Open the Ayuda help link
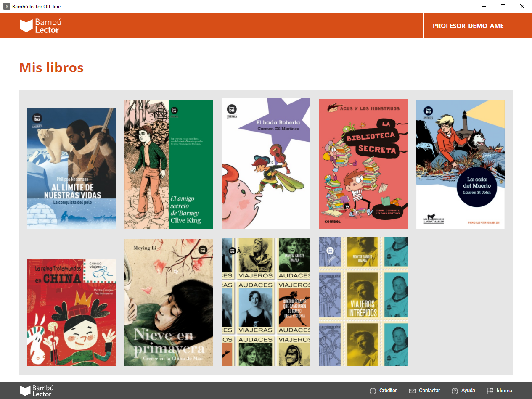This screenshot has height=399, width=532. (468, 391)
